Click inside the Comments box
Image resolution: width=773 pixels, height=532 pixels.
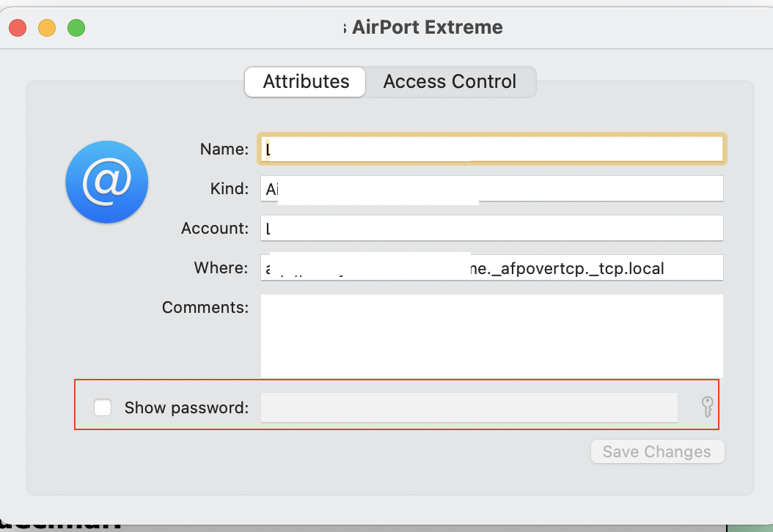coord(491,333)
